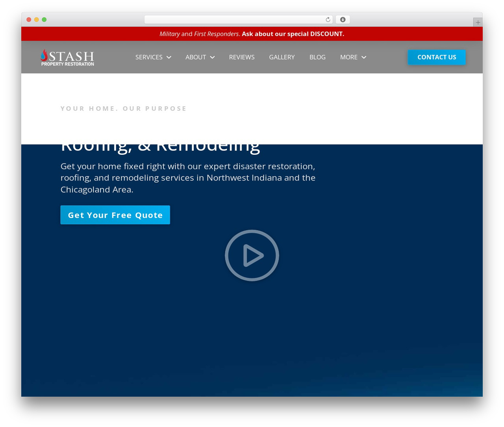Open the browser downloads icon
This screenshot has height=427, width=504.
click(343, 20)
